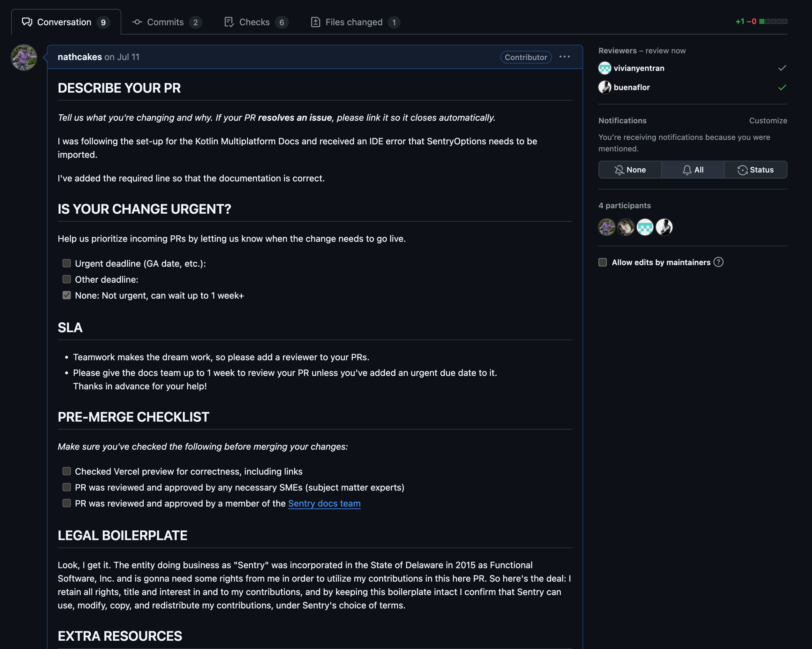Click buenaflor reviewer avatar icon
The width and height of the screenshot is (812, 649).
point(605,88)
